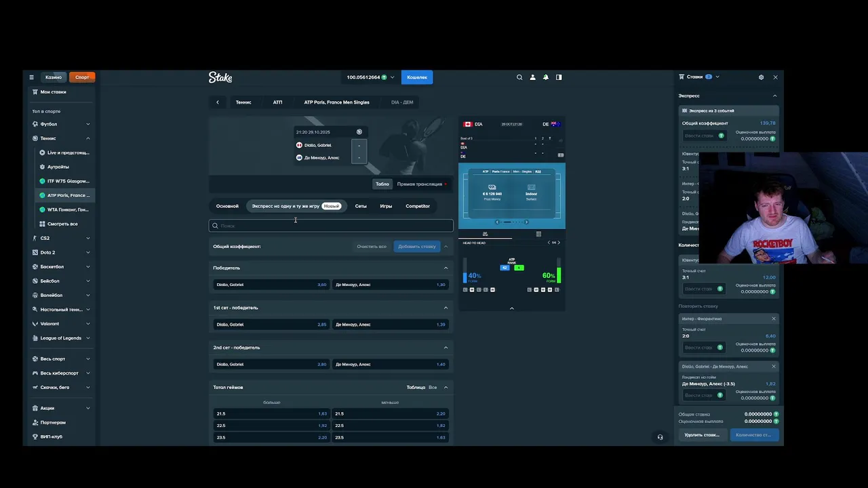868x488 pixels.
Task: Click the match stats icon next to the date
Action: pyautogui.click(x=359, y=132)
